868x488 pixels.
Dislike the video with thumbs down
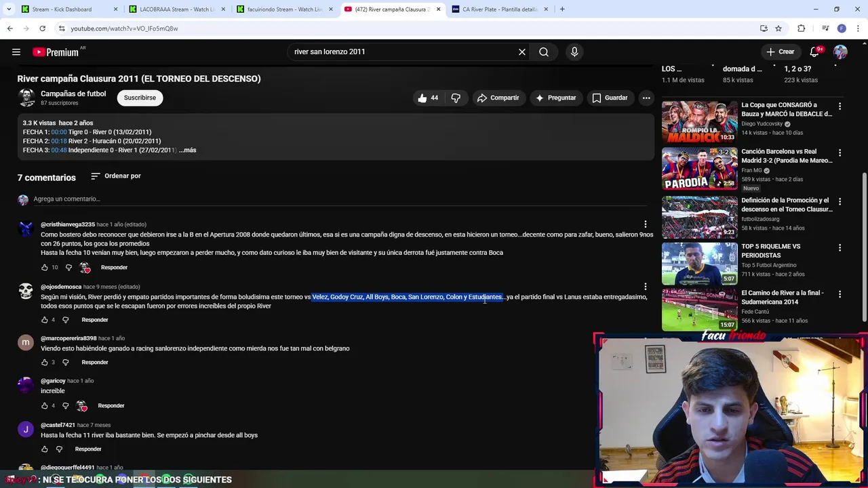[456, 98]
